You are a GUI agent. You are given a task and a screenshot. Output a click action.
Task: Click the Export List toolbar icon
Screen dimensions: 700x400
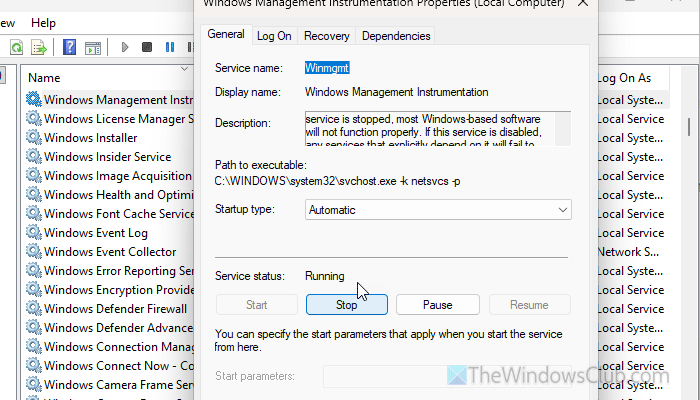click(x=39, y=47)
